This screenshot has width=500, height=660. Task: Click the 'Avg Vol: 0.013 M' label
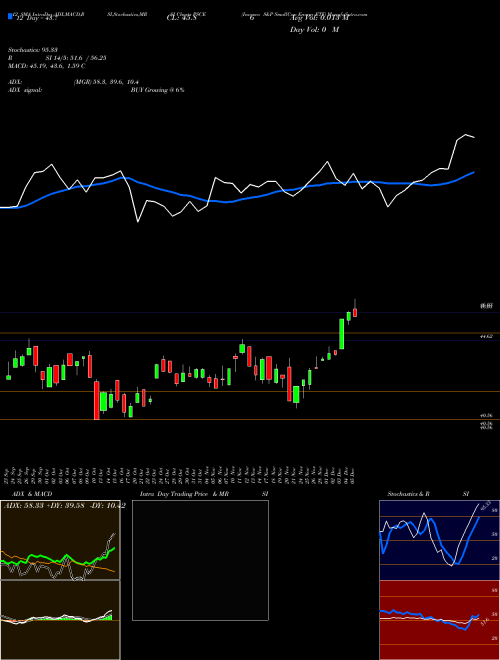(x=319, y=18)
